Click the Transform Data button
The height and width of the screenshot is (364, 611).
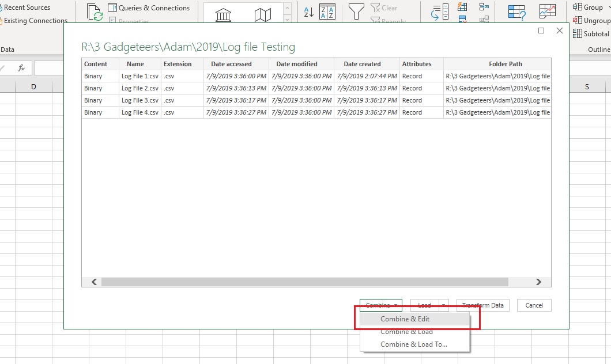pos(482,305)
